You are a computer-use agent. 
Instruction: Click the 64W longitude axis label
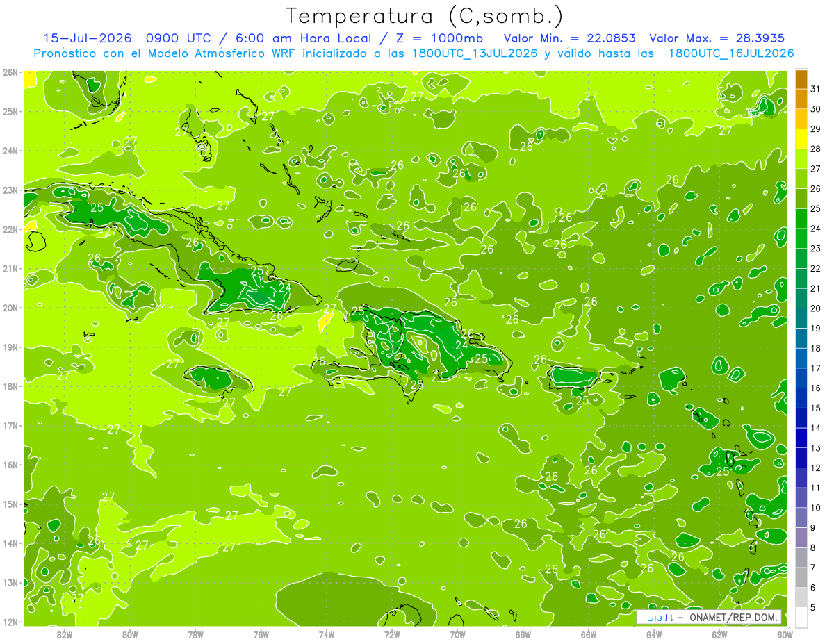pos(654,635)
